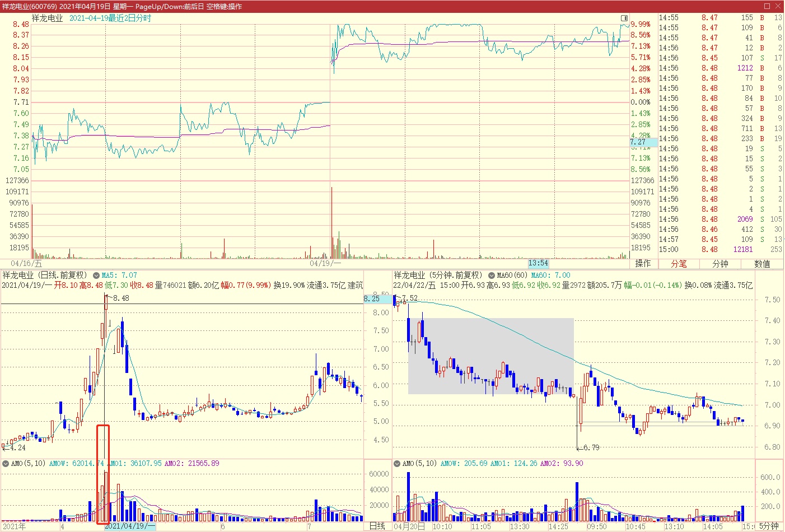
Task: Switch to the 操作 tab
Action: tap(643, 263)
